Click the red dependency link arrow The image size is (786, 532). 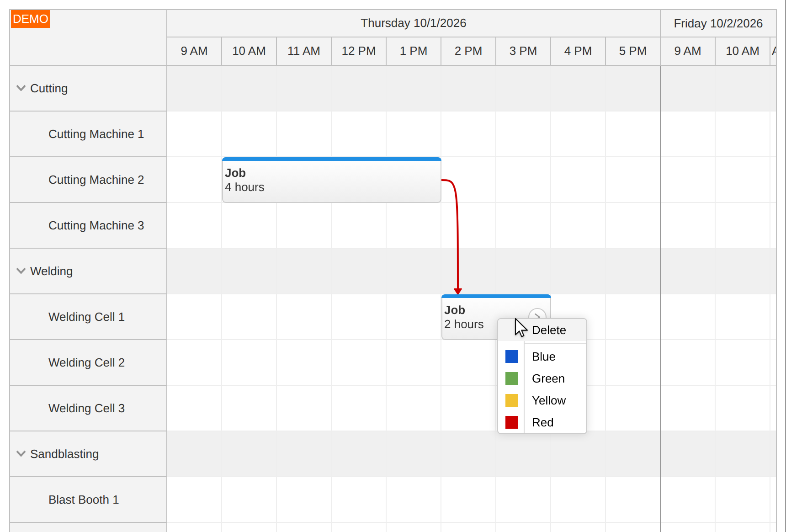(x=457, y=238)
